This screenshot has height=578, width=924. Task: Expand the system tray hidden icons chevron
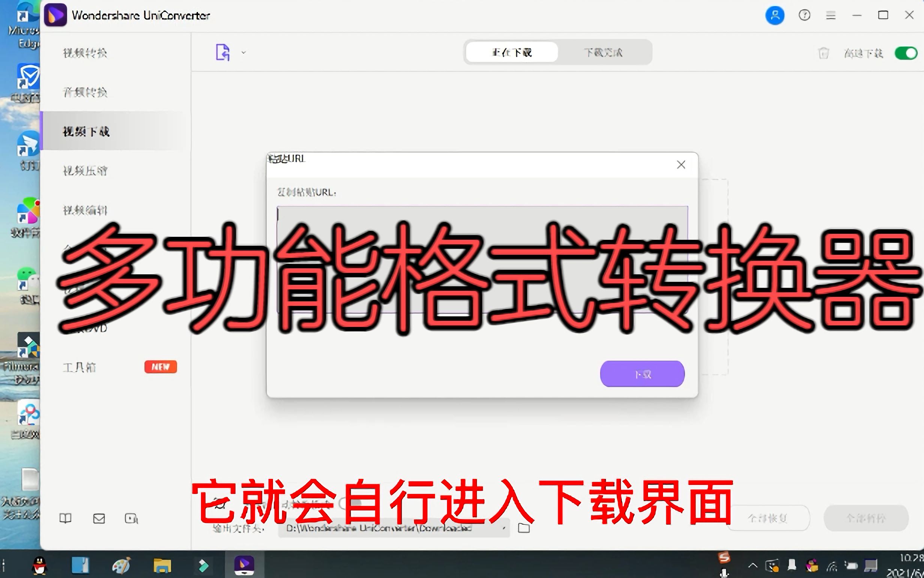click(x=753, y=565)
